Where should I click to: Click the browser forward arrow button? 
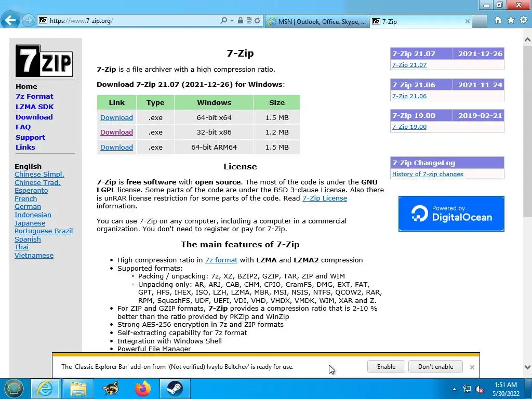point(29,21)
